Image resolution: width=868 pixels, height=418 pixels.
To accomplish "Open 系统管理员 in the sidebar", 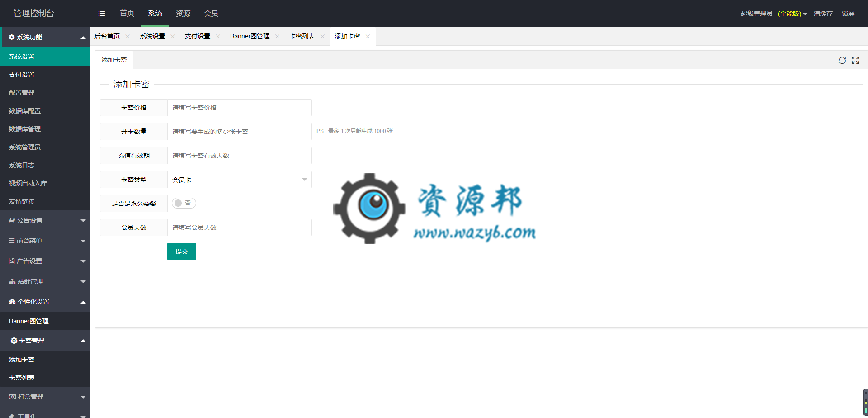I will pyautogui.click(x=45, y=147).
